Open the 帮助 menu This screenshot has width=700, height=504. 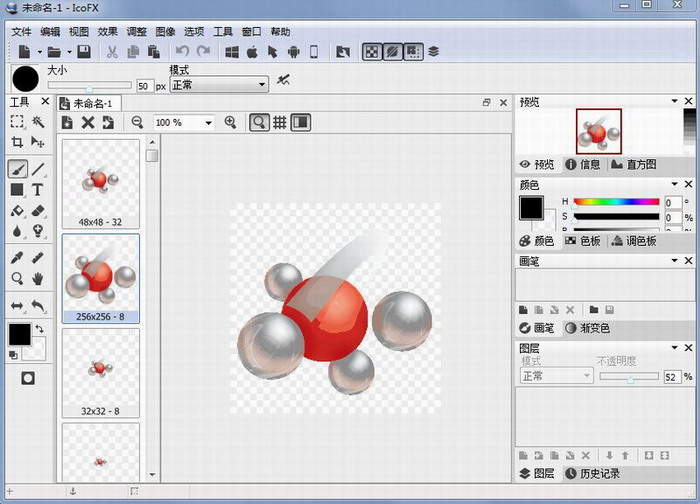pos(280,32)
